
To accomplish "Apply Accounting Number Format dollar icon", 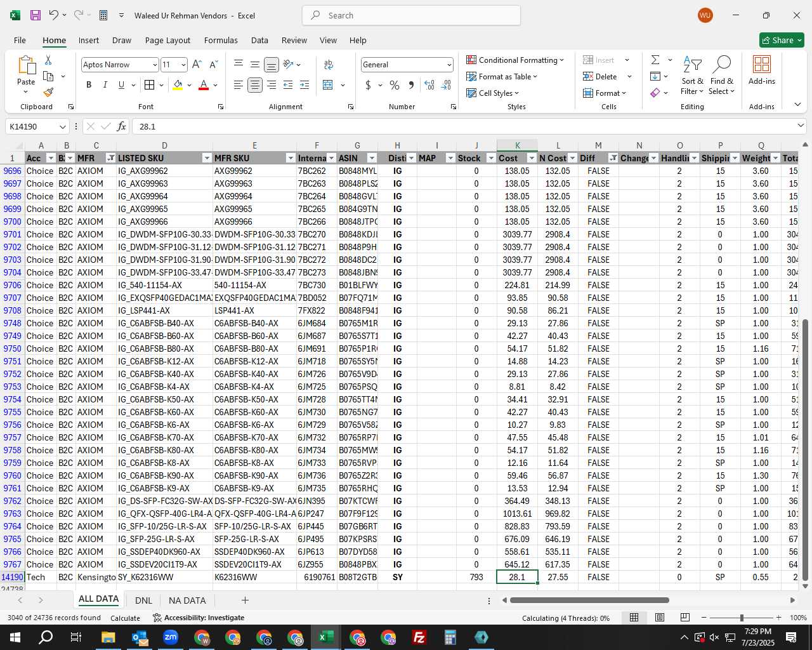I will pos(369,85).
